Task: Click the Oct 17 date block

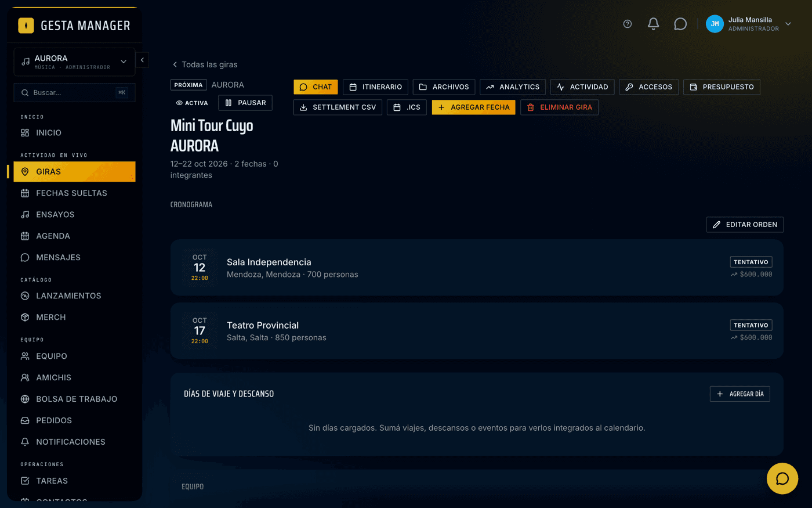Action: (x=200, y=331)
